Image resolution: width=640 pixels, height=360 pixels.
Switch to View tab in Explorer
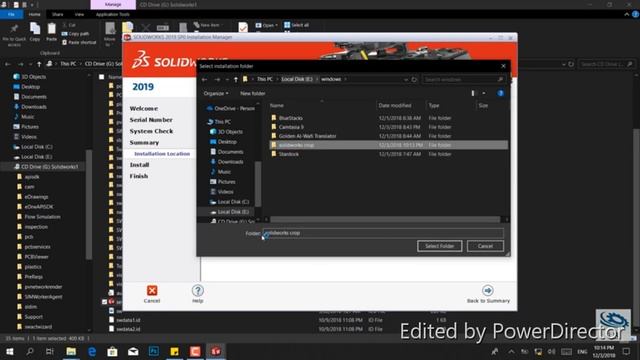79,14
